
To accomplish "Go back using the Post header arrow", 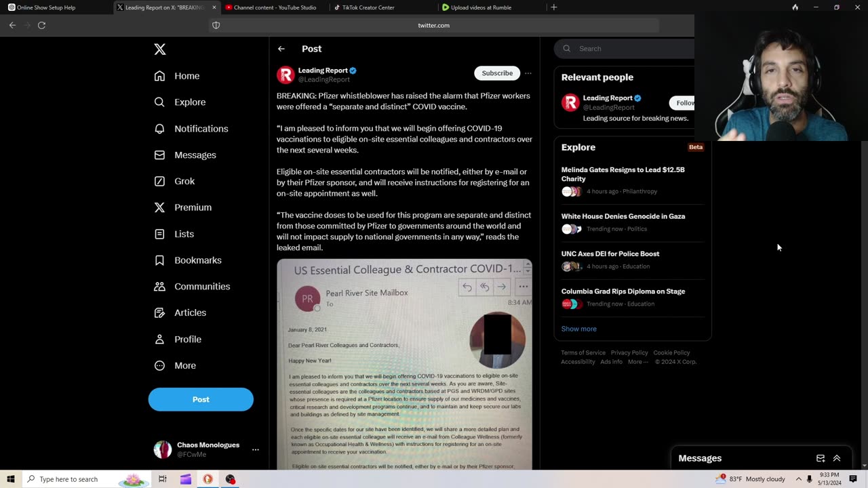I will 281,49.
